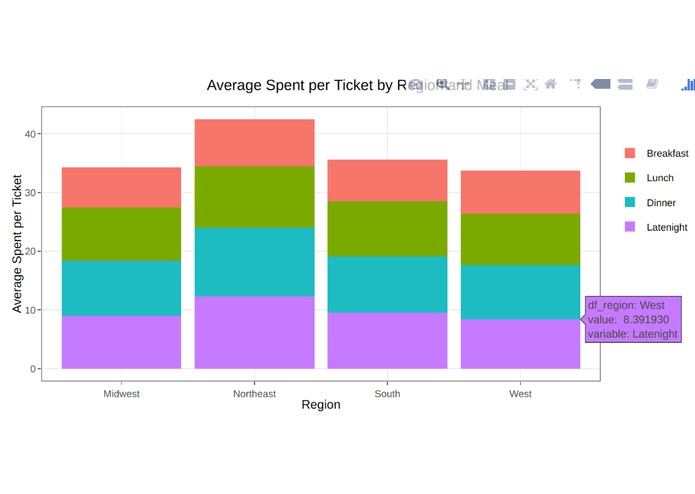This screenshot has width=695, height=494.
Task: Click tooltip text df_region: West
Action: 626,305
